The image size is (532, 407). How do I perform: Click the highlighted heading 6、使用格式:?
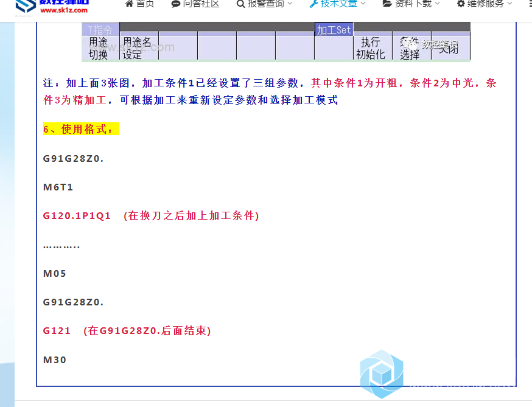(81, 129)
